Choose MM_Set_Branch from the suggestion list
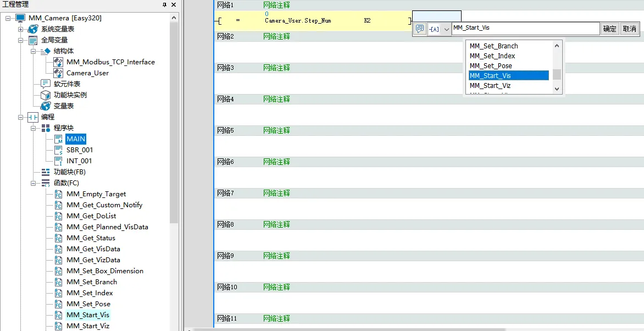Image resolution: width=644 pixels, height=331 pixels. coord(493,46)
